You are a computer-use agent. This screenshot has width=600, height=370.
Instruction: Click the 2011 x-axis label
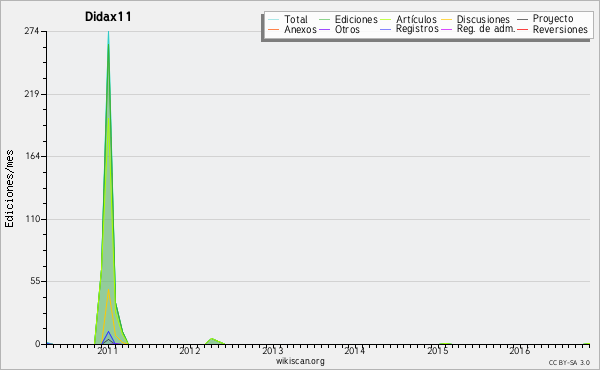(108, 350)
